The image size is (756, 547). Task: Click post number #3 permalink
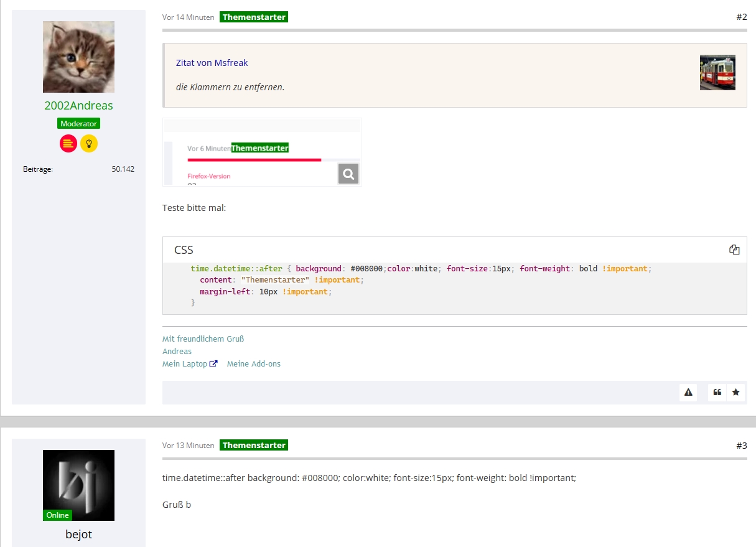741,445
